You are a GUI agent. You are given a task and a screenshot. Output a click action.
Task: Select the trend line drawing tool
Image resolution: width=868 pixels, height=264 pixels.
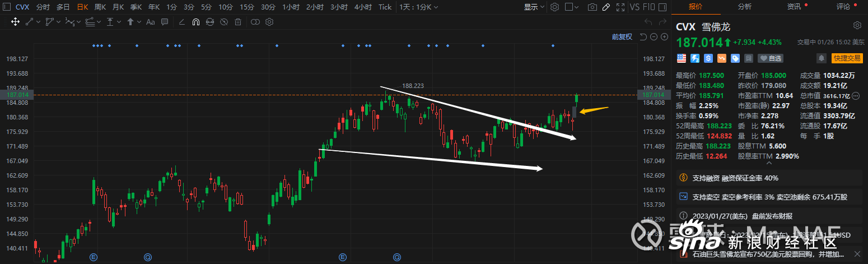[29, 22]
